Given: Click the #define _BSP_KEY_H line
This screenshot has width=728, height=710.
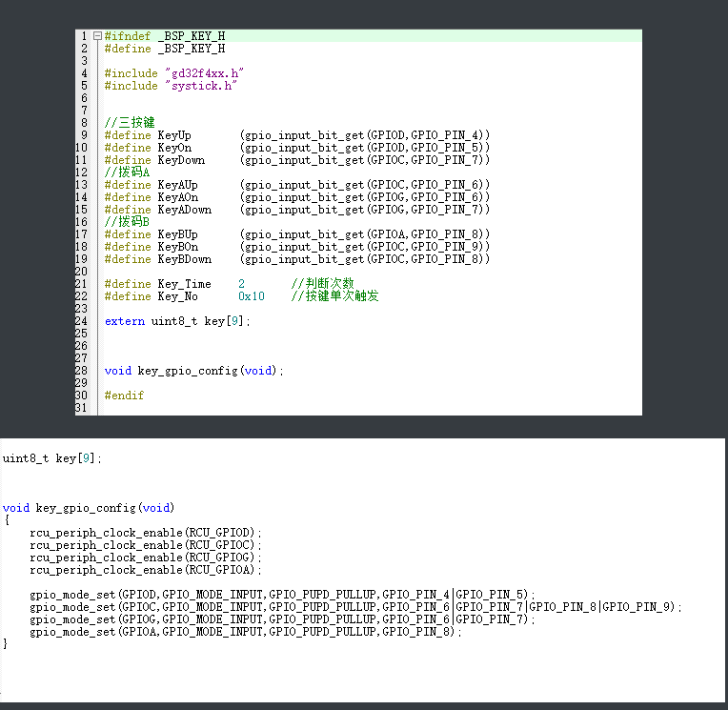Looking at the screenshot, I should (165, 49).
